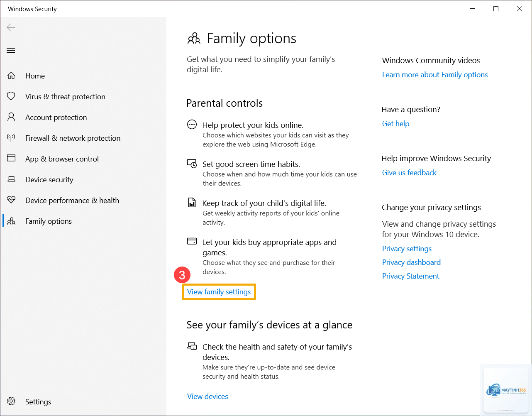
Task: Open Virus & threat protection page
Action: tap(65, 97)
